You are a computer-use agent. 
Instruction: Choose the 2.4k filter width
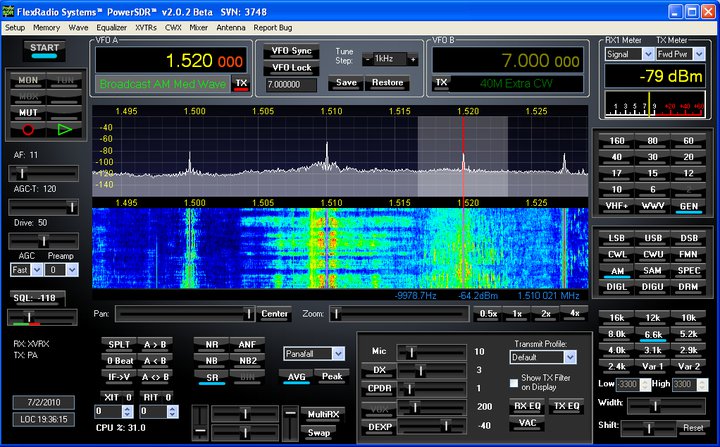pyautogui.click(x=617, y=366)
